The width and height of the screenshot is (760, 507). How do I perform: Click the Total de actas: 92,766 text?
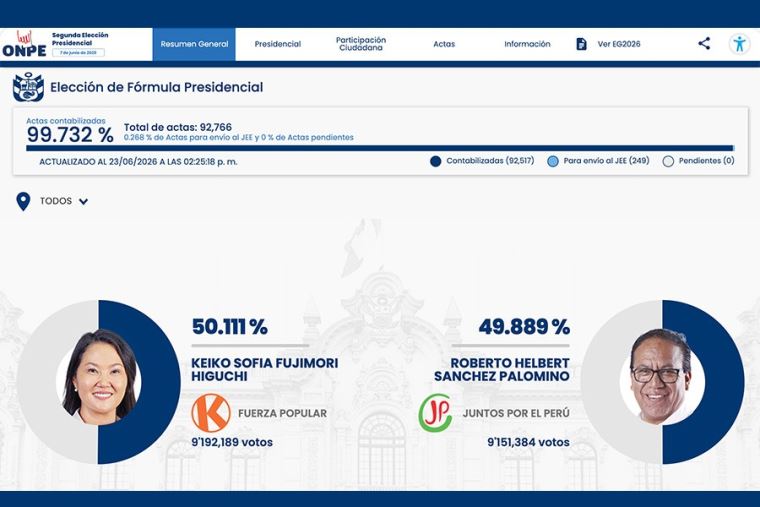(x=178, y=127)
